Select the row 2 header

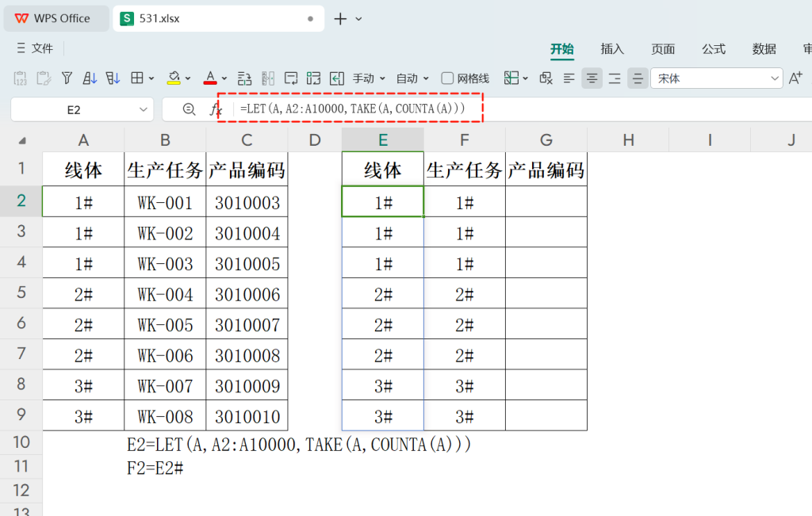tap(21, 201)
